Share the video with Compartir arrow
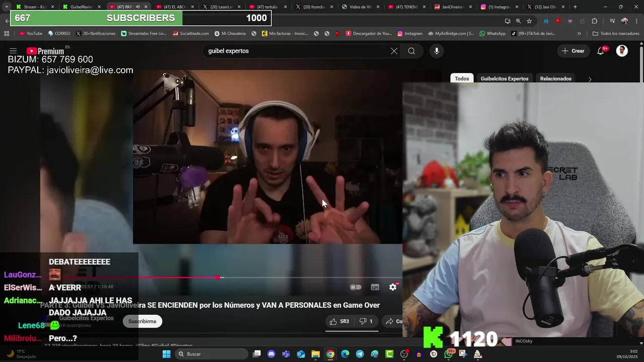 (x=393, y=321)
